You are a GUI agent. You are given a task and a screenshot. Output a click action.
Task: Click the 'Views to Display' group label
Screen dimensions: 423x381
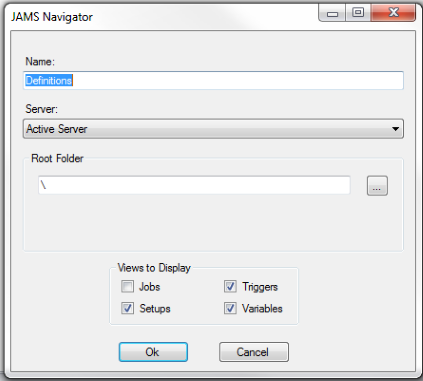pos(154,268)
